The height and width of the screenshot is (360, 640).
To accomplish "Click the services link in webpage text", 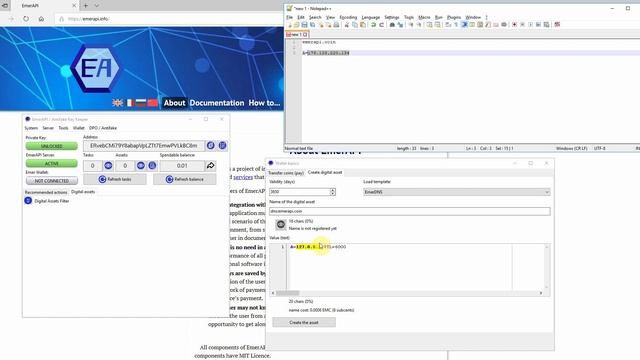I will (243, 177).
